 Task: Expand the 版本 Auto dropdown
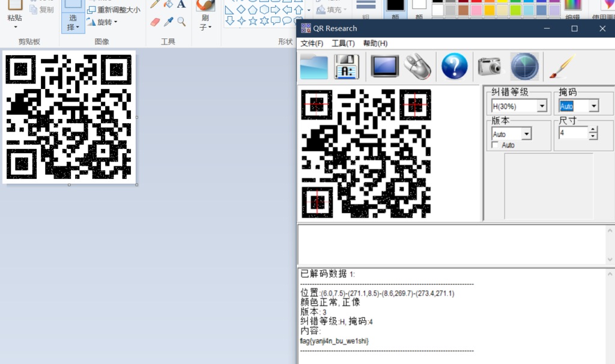point(526,134)
